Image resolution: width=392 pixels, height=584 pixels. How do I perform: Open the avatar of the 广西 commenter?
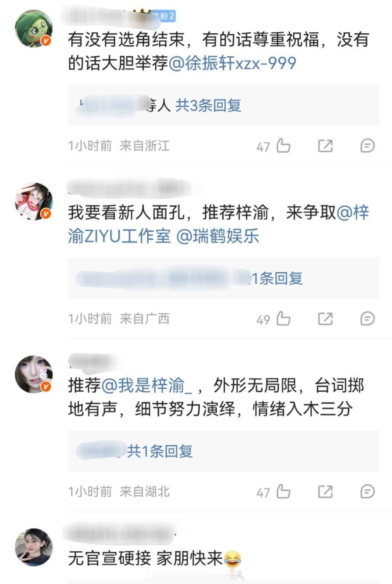[x=33, y=202]
